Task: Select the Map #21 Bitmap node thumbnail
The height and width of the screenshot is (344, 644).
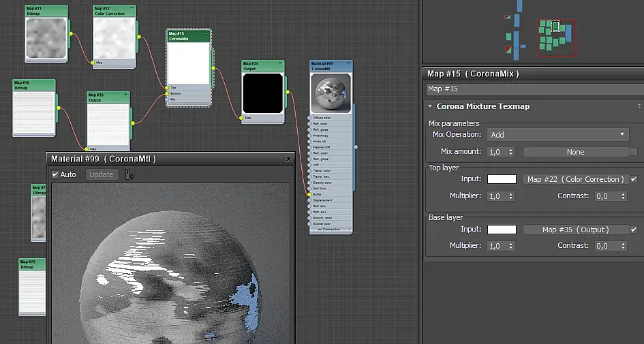Action: click(x=46, y=37)
